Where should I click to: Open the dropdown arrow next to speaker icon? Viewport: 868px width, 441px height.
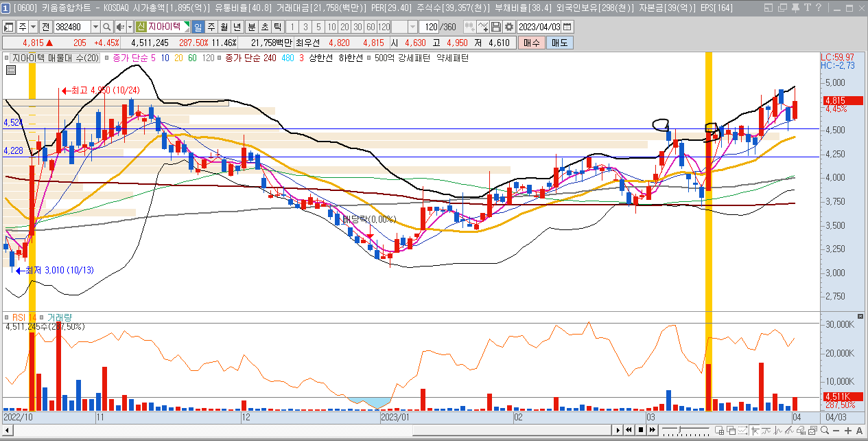pos(130,27)
